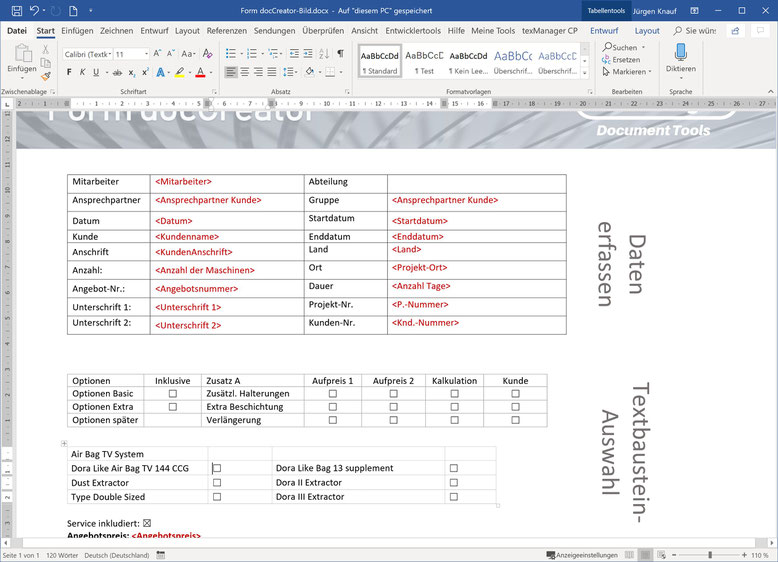
Task: Check Kunde box for Zusätzl. Halterungen row
Action: (516, 394)
